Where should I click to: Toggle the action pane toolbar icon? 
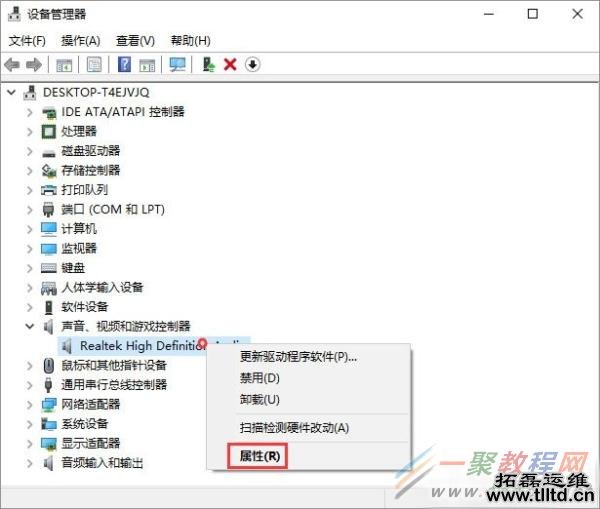click(x=147, y=65)
